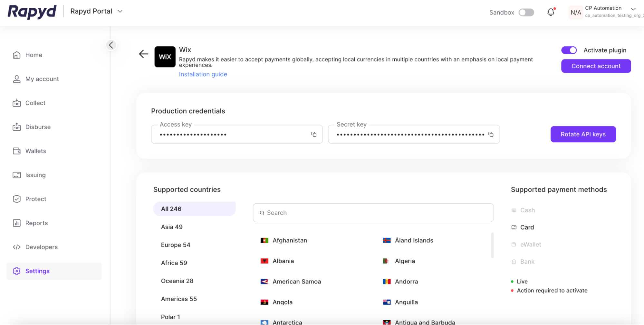This screenshot has height=325, width=644.
Task: Disable the Activate plugin toggle
Action: pos(569,50)
